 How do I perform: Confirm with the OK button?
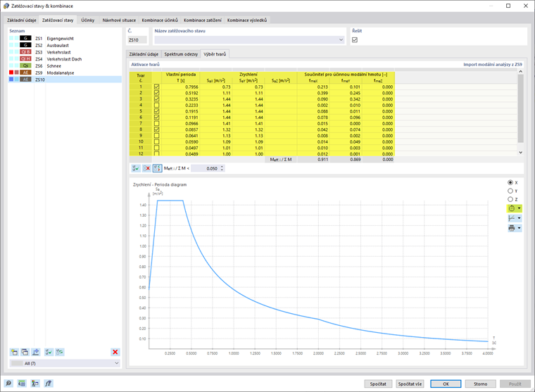tap(446, 384)
